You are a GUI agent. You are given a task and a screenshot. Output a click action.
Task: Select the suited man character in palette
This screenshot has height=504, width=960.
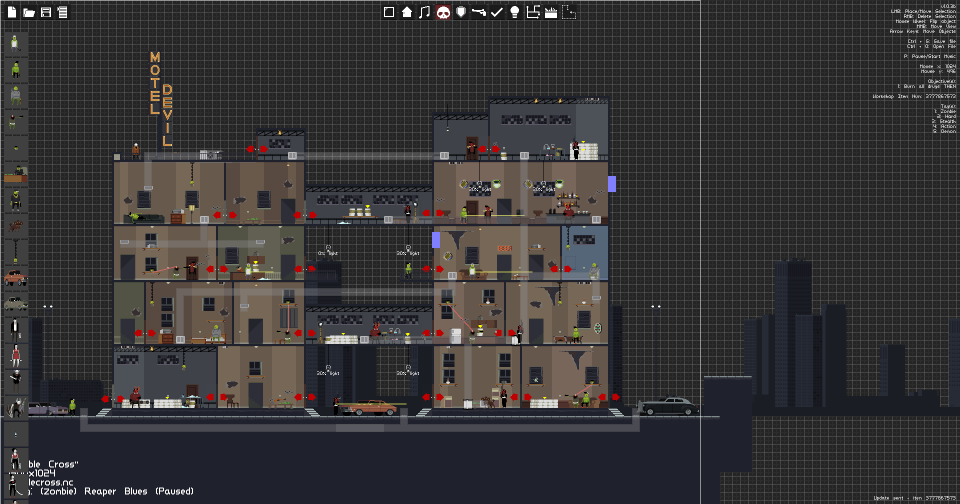coord(15,329)
